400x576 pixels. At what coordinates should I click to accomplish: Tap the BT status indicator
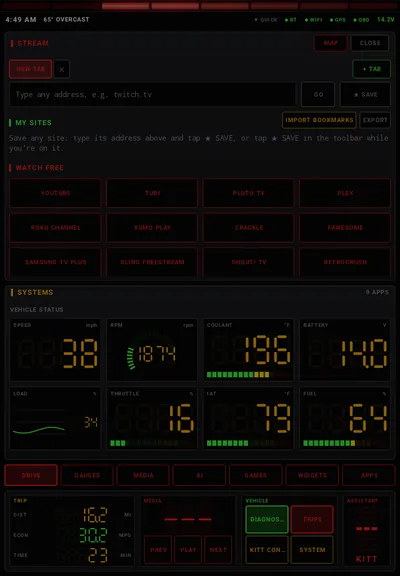(291, 20)
